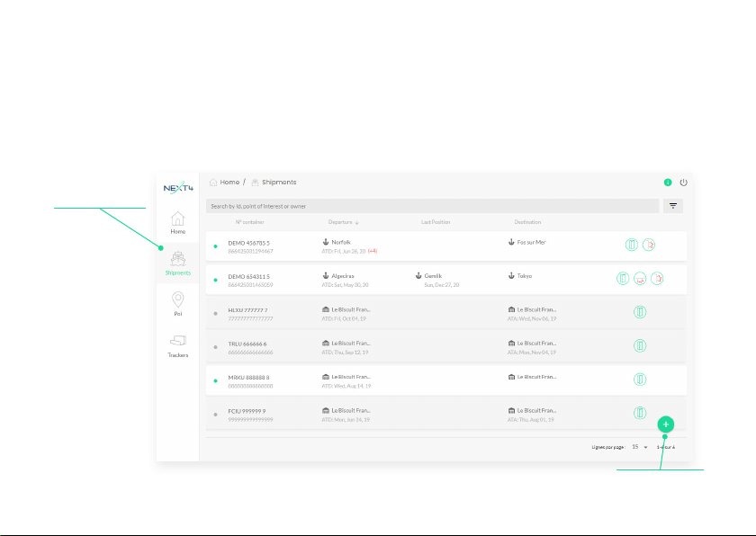Click the green plus add shipment button
Screen dimensions: 756x536
[x=665, y=424]
